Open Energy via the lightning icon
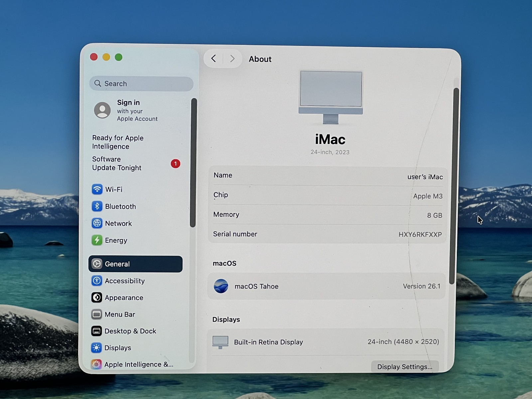This screenshot has width=532, height=399. pyautogui.click(x=97, y=240)
